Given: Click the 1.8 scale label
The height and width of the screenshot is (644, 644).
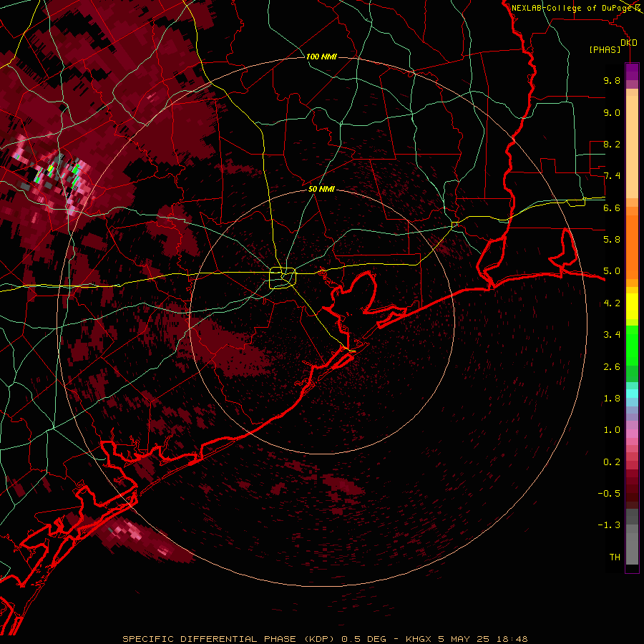Looking at the screenshot, I should tap(612, 399).
